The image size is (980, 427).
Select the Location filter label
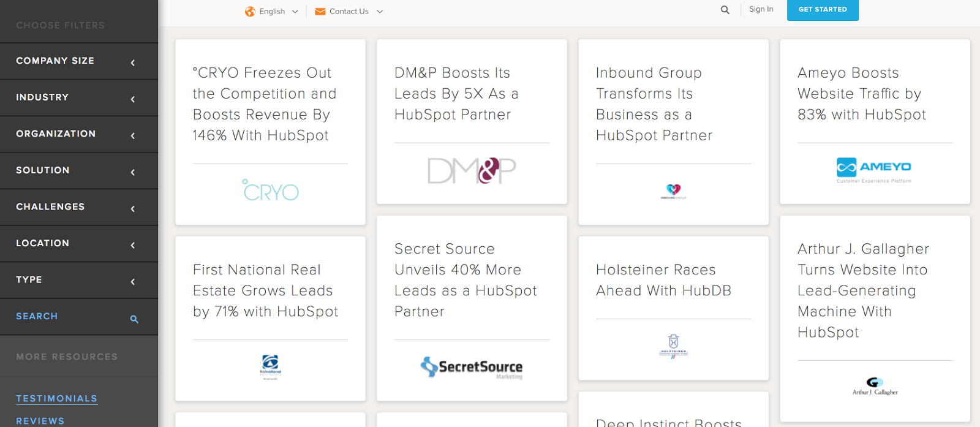[x=42, y=243]
